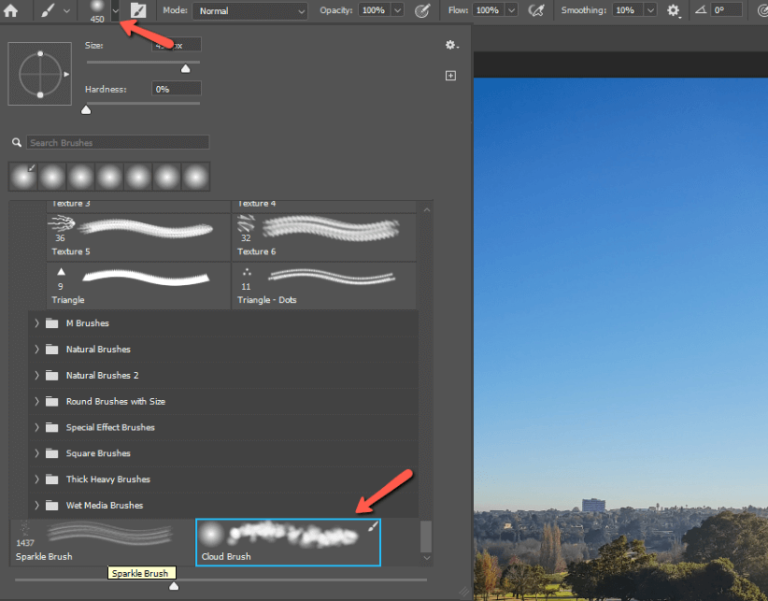This screenshot has width=768, height=601.
Task: Click the brush angle icon
Action: tap(701, 10)
